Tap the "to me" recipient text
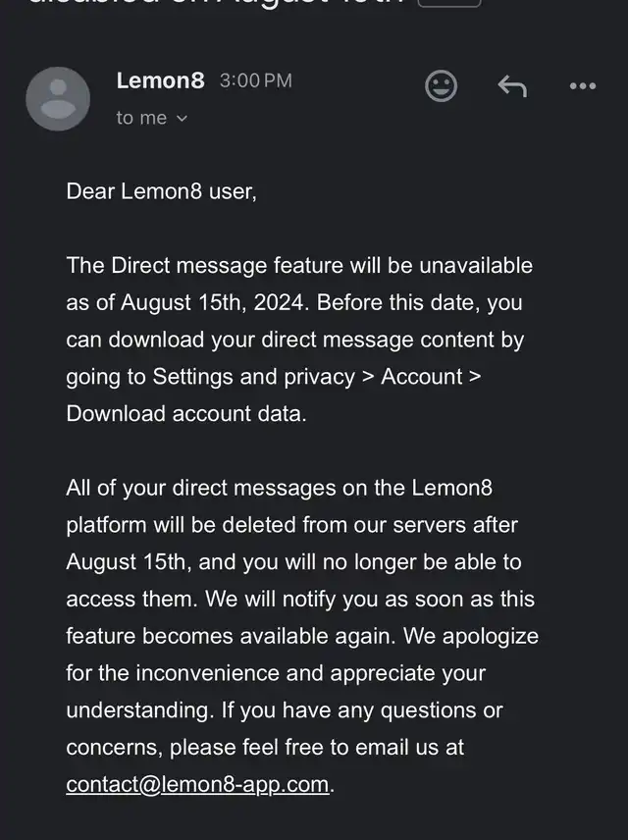Viewport: 628px width, 840px height. pos(141,118)
